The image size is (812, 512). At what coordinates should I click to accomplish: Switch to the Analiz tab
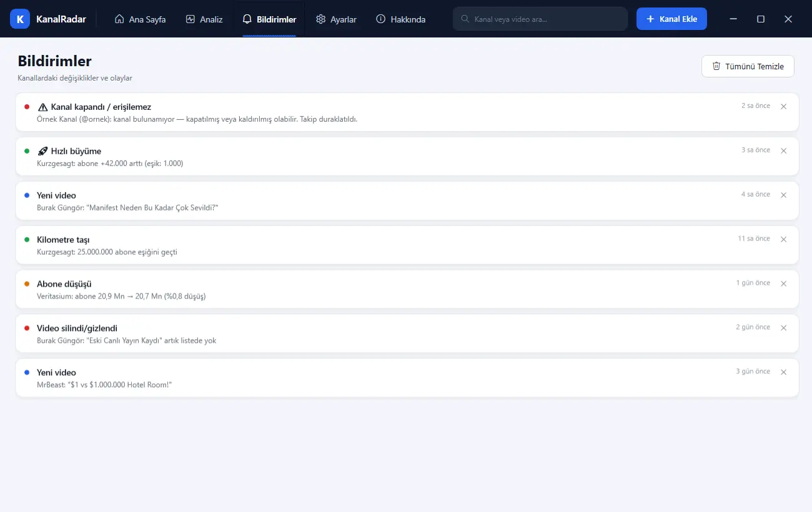coord(204,19)
